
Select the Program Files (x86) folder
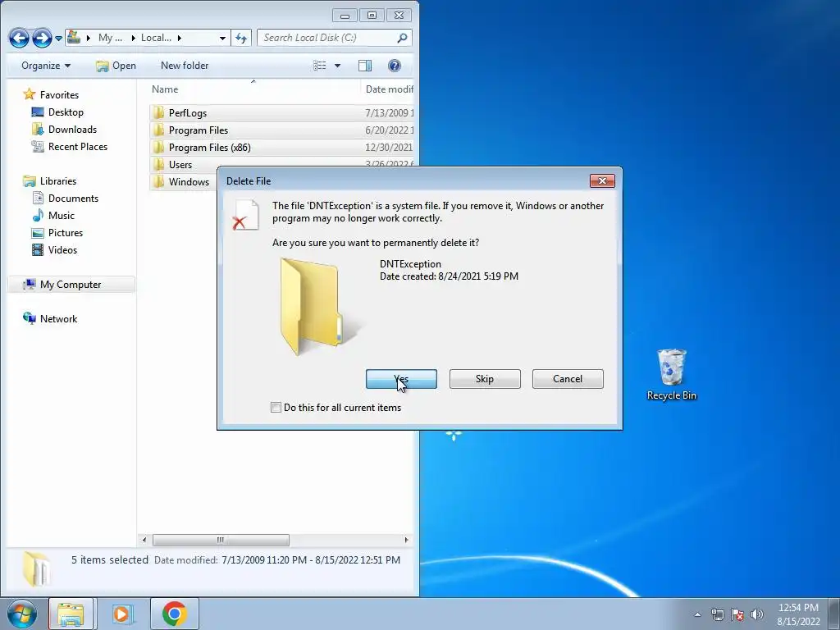(281, 148)
